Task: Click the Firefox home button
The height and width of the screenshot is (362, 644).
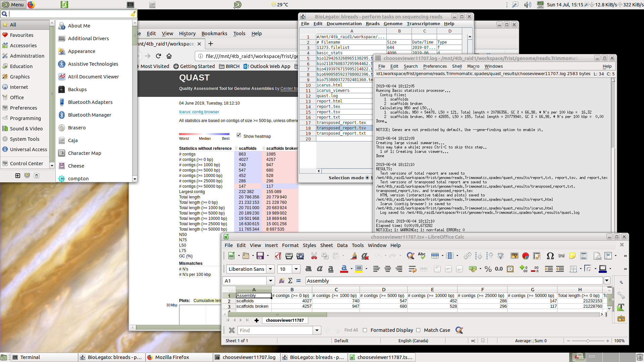Action: click(169, 56)
